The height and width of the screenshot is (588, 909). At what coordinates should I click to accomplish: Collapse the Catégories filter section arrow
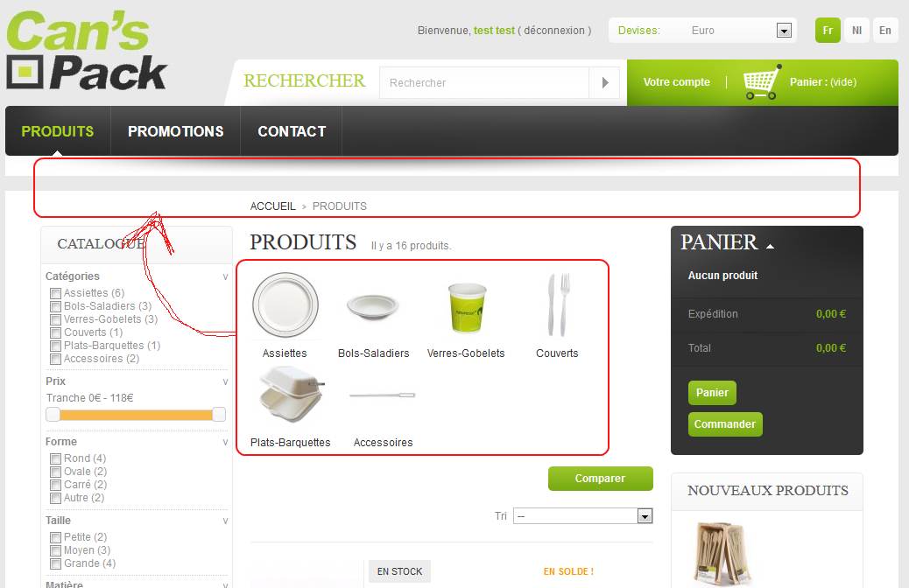tap(226, 276)
